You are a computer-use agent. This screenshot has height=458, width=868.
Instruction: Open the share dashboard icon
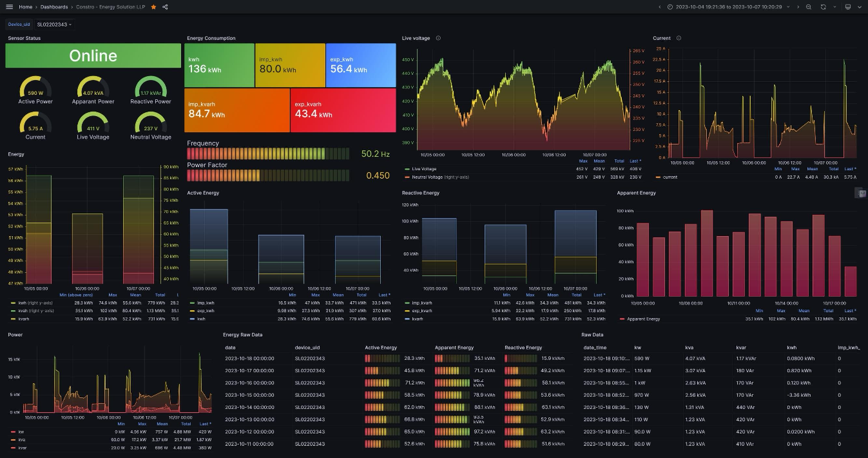[x=165, y=7]
